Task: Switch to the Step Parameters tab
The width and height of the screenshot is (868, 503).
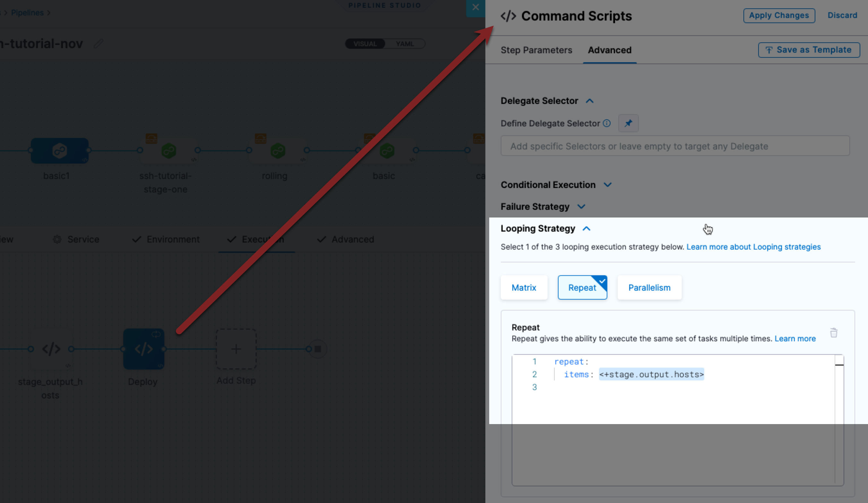Action: (536, 50)
